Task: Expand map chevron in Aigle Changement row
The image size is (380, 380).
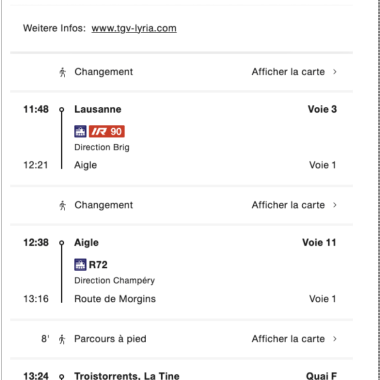Action: [335, 205]
